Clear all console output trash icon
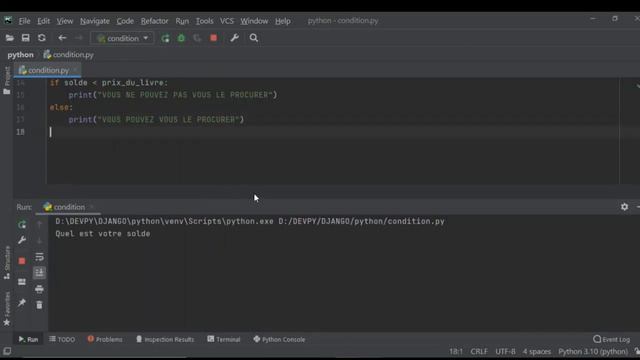Screen dimensions: 640x360 point(39,305)
